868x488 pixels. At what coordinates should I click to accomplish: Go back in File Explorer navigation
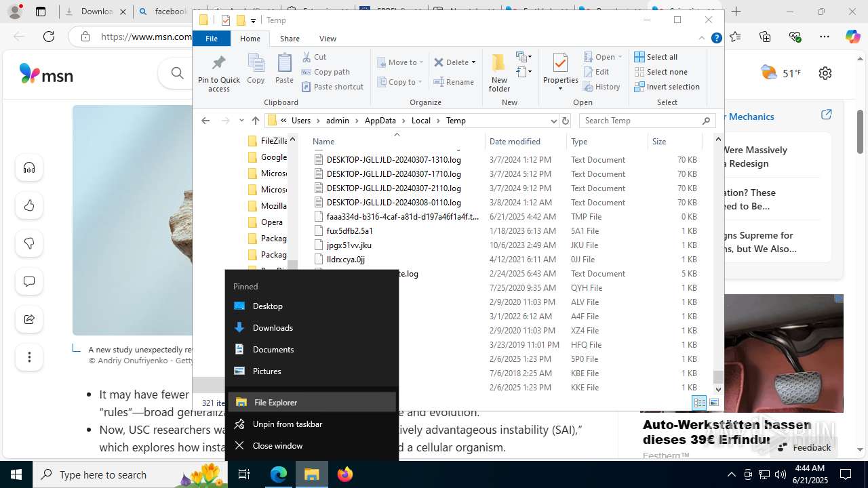[x=205, y=121]
